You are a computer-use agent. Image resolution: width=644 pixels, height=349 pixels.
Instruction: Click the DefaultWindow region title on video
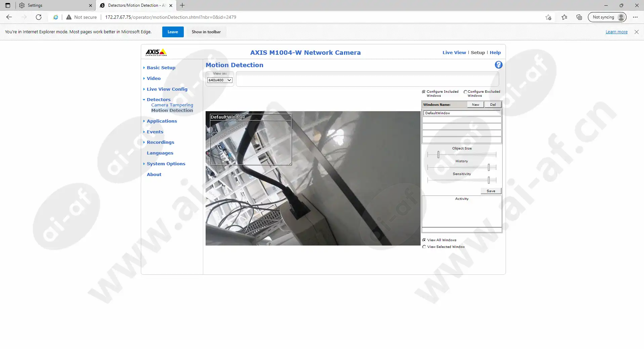[x=228, y=117]
